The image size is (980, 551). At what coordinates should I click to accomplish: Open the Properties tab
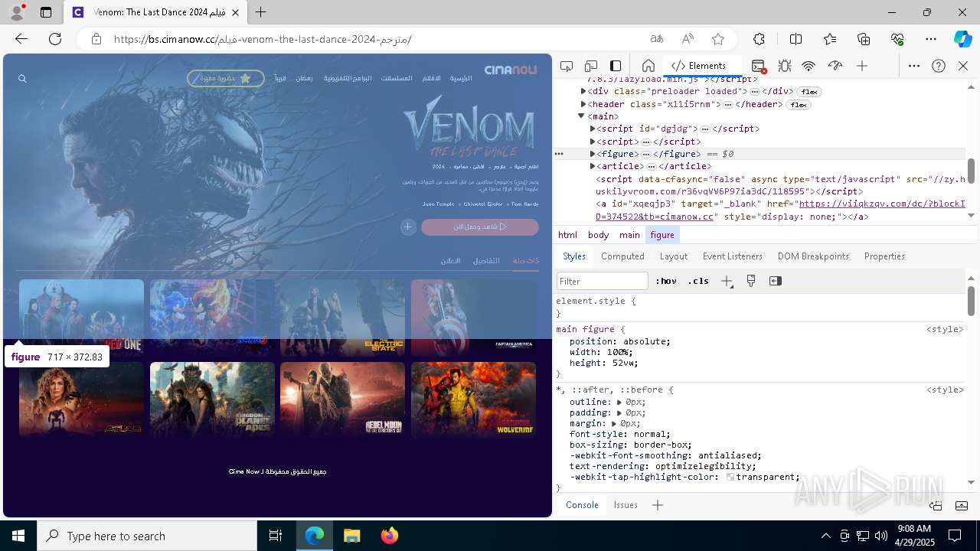884,256
